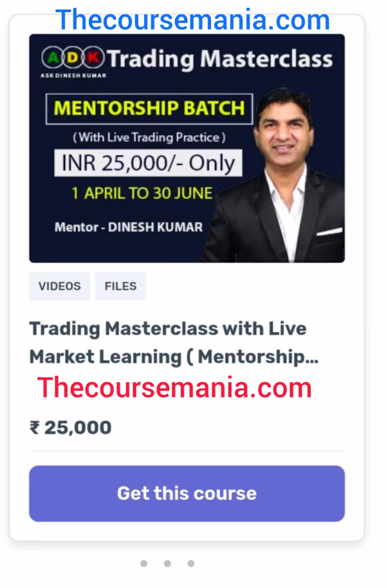Open the VIDEOS tag
This screenshot has width=386, height=588.
coord(60,286)
